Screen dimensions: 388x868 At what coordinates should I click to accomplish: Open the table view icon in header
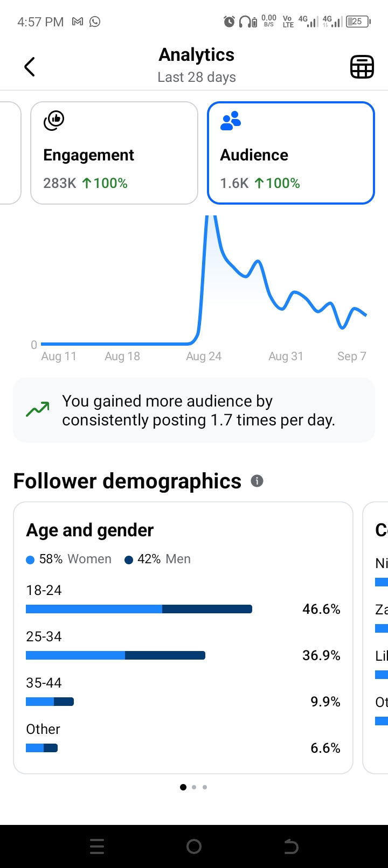(x=362, y=67)
